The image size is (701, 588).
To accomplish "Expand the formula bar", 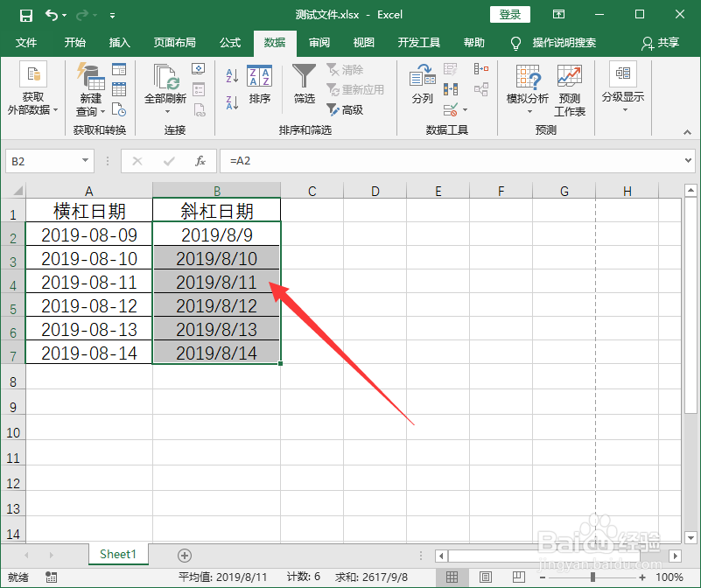I will 688,160.
